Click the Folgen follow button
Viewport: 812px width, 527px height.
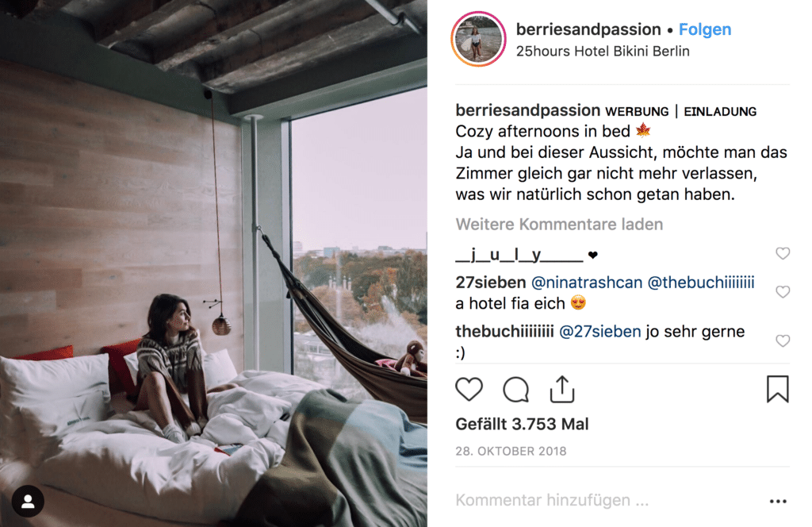pos(705,29)
